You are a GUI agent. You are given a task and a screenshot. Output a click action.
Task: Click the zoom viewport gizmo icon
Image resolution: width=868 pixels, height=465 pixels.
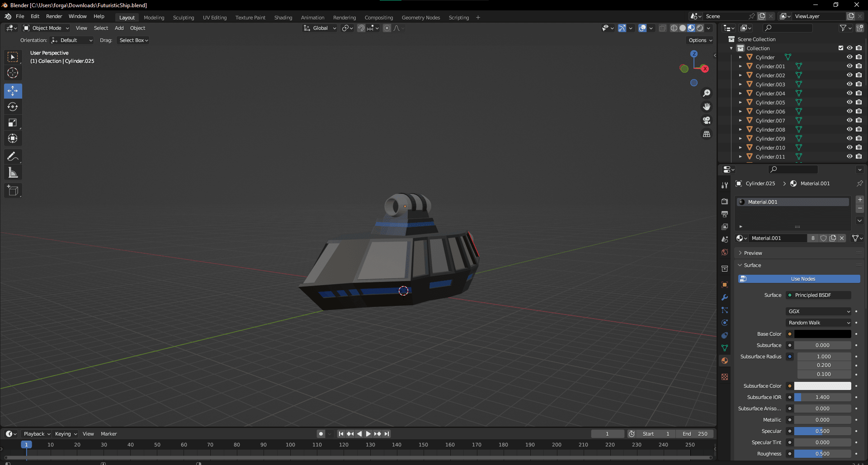tap(706, 93)
